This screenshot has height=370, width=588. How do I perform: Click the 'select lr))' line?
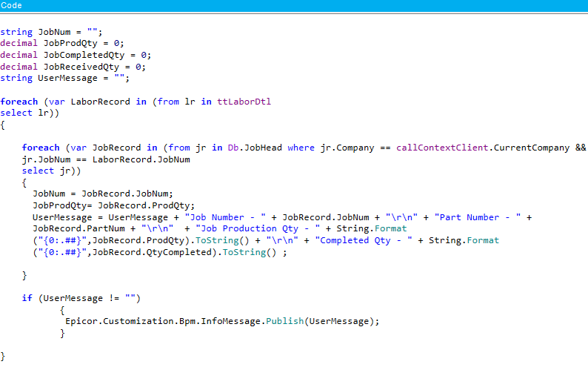(30, 113)
